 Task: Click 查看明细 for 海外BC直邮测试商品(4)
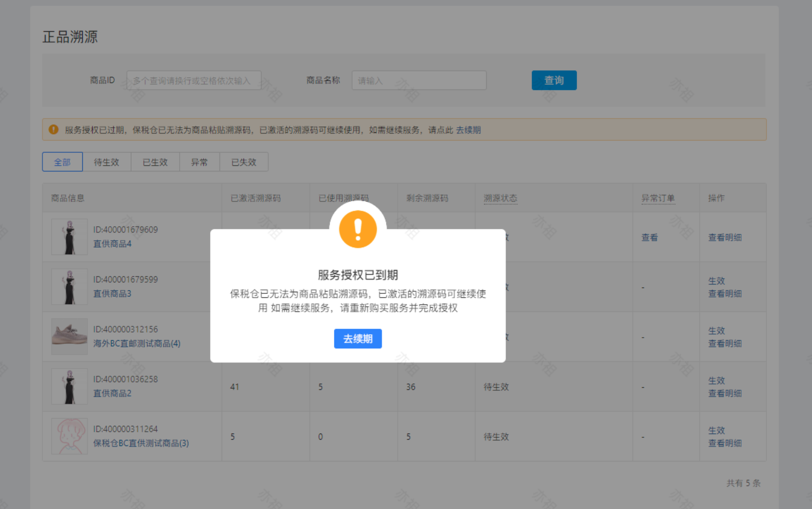click(725, 343)
